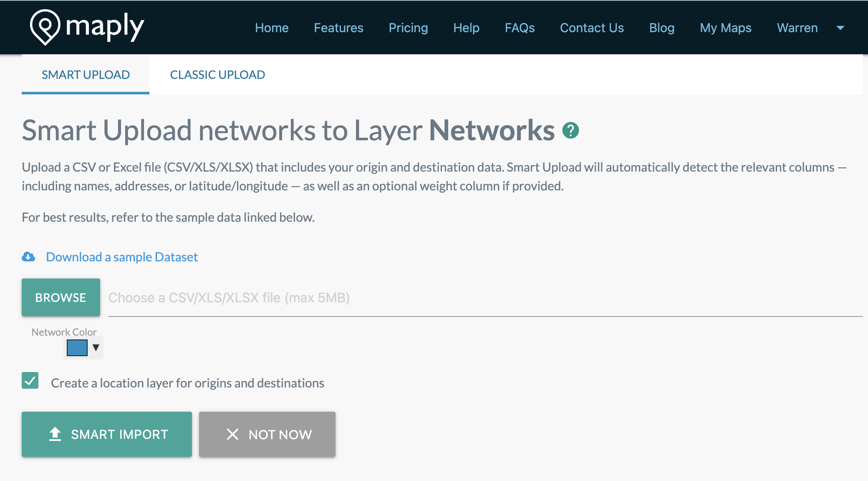
Task: Click the blue Network Color swatch
Action: click(77, 347)
